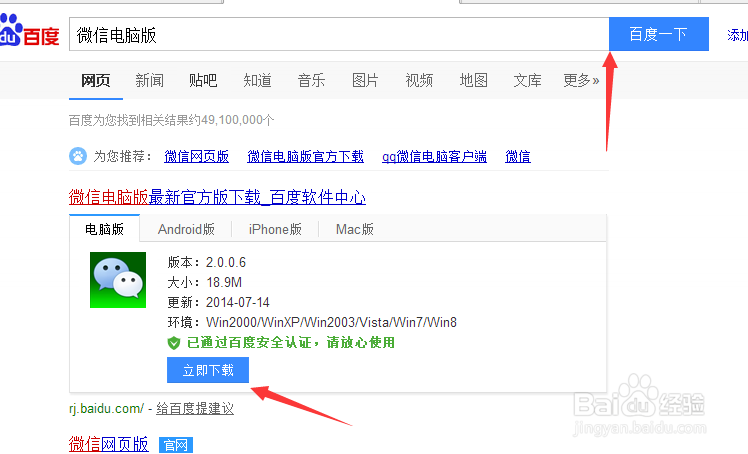Click the 百度一下 search button
Image resolution: width=748 pixels, height=454 pixels.
coord(659,34)
